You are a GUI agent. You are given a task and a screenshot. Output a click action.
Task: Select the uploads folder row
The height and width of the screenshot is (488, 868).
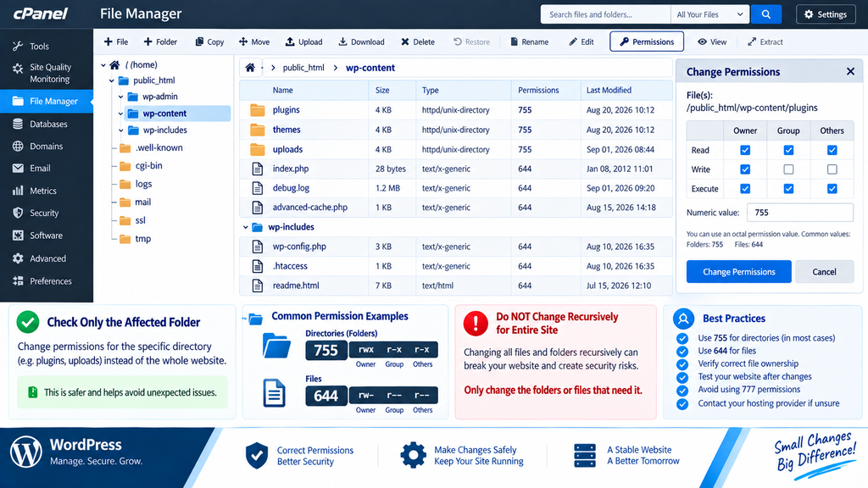click(456, 149)
